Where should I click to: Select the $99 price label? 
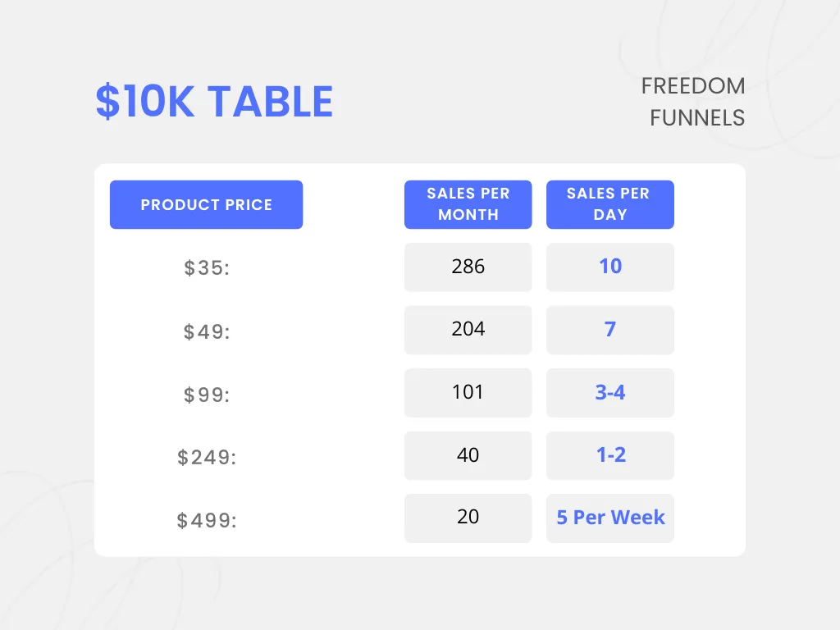(207, 395)
